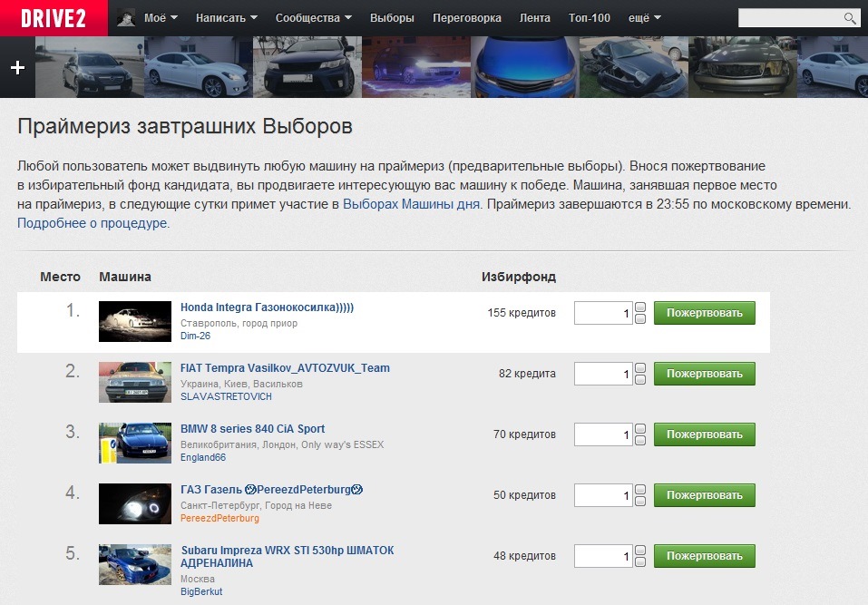The height and width of the screenshot is (605, 868).
Task: Increase the credit amount for FIAT Tempra
Action: [x=640, y=368]
